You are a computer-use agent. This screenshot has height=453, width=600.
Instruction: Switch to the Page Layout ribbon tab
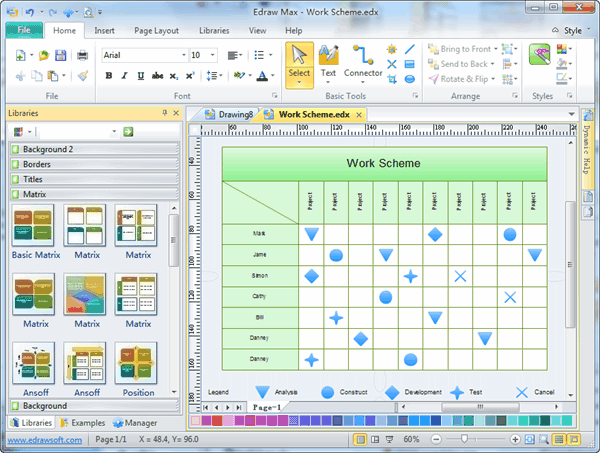pyautogui.click(x=156, y=31)
